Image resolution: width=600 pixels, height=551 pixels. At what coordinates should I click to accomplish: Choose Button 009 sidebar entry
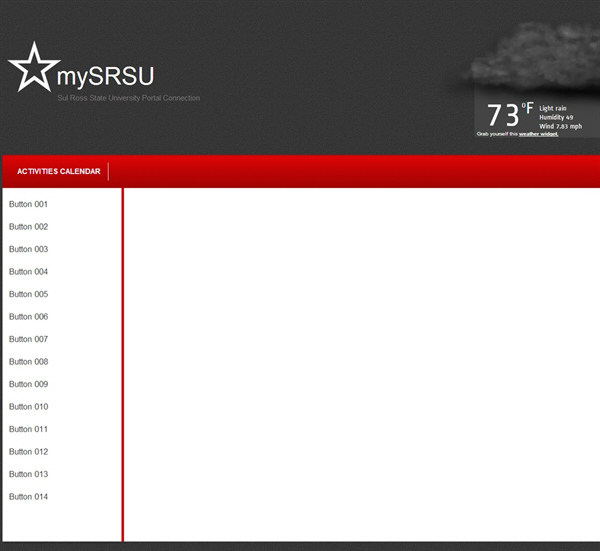click(x=29, y=384)
